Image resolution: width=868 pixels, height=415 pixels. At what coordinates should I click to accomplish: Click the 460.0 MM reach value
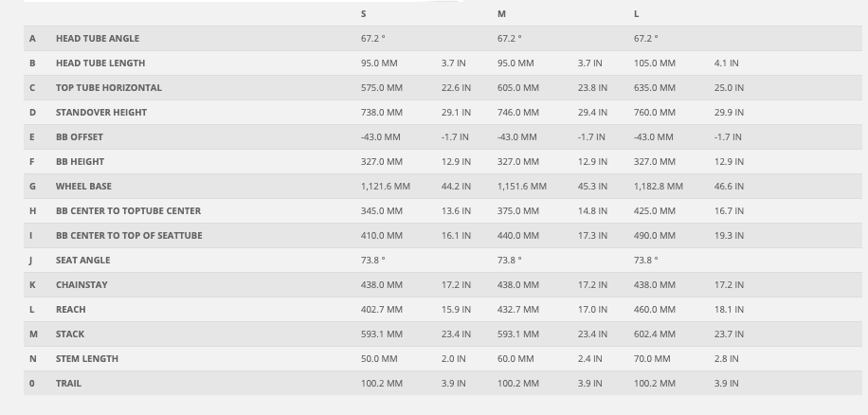point(655,310)
